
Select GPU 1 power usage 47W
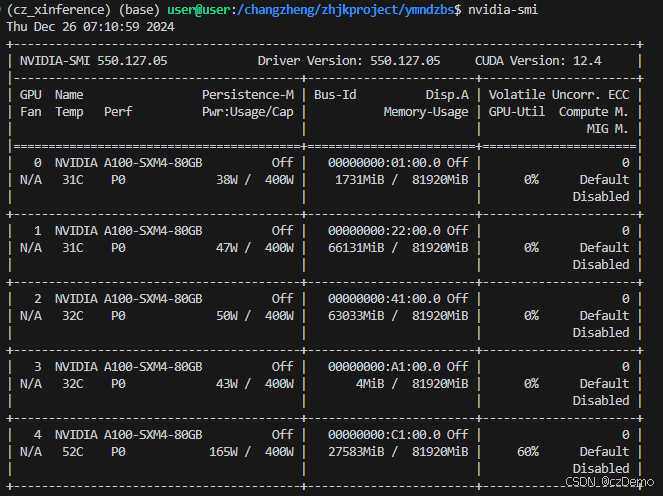[227, 248]
